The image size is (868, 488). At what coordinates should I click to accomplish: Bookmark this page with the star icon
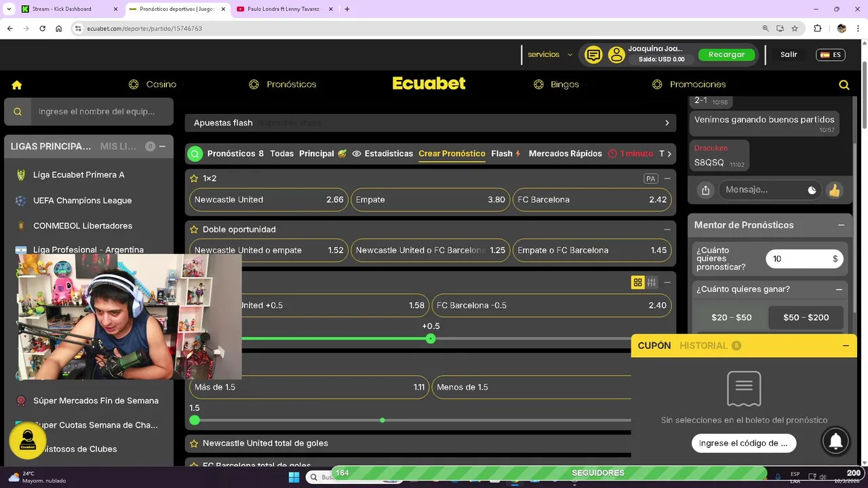pyautogui.click(x=795, y=28)
